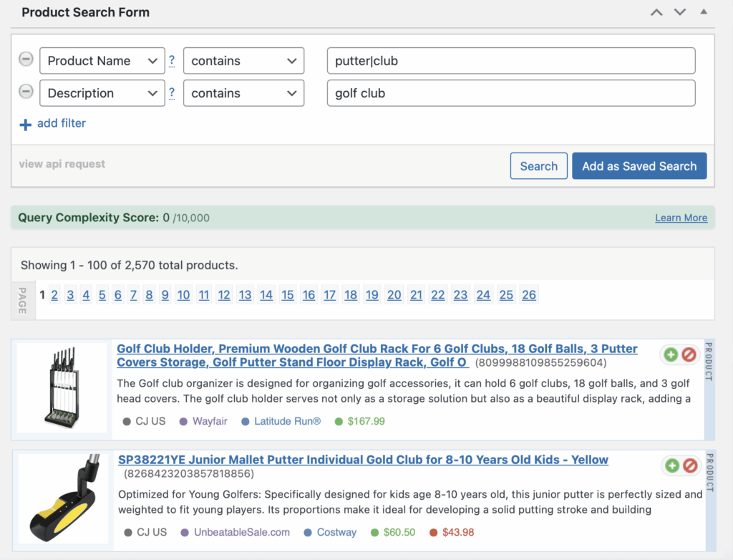Click the Search button
733x560 pixels.
(x=538, y=166)
